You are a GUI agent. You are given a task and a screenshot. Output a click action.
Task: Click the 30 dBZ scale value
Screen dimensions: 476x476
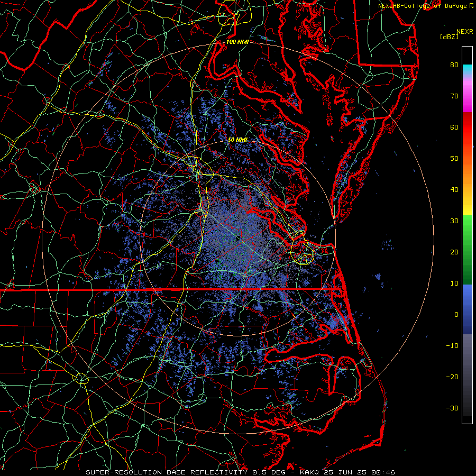coord(454,221)
